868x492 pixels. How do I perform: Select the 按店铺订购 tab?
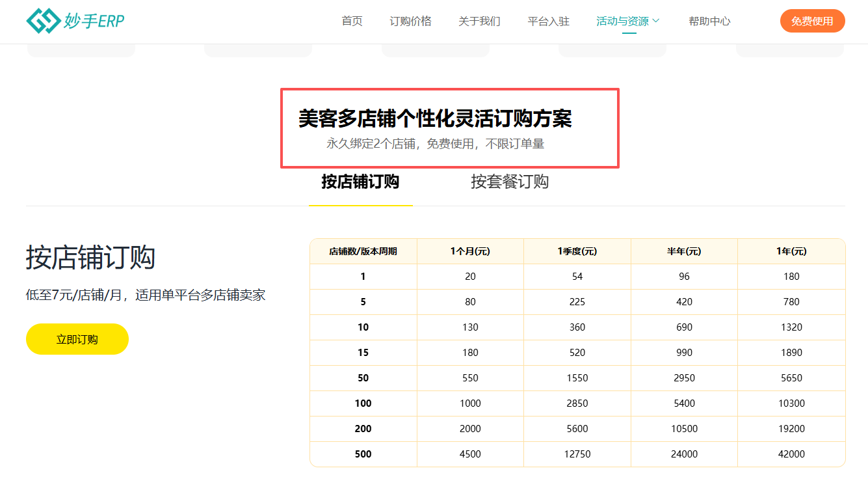(360, 183)
